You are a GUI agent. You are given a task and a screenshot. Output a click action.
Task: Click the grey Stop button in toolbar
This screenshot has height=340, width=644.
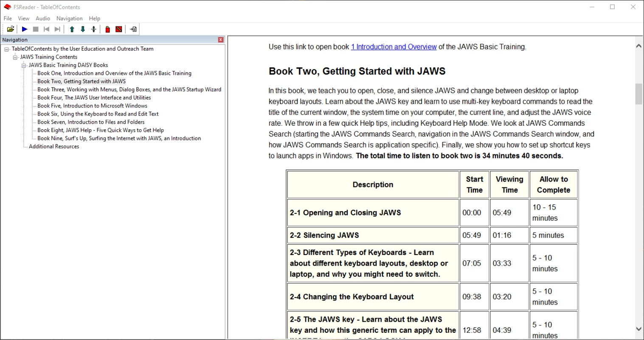pyautogui.click(x=36, y=29)
